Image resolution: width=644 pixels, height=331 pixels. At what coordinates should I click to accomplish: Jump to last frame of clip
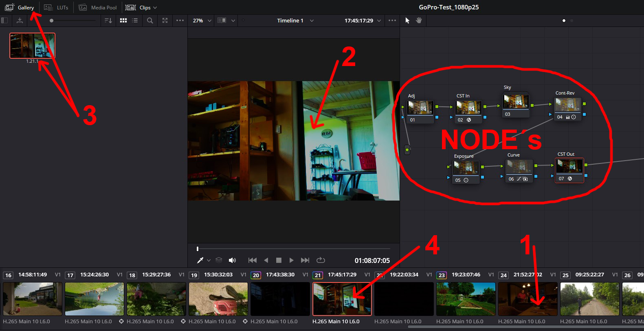pyautogui.click(x=305, y=260)
